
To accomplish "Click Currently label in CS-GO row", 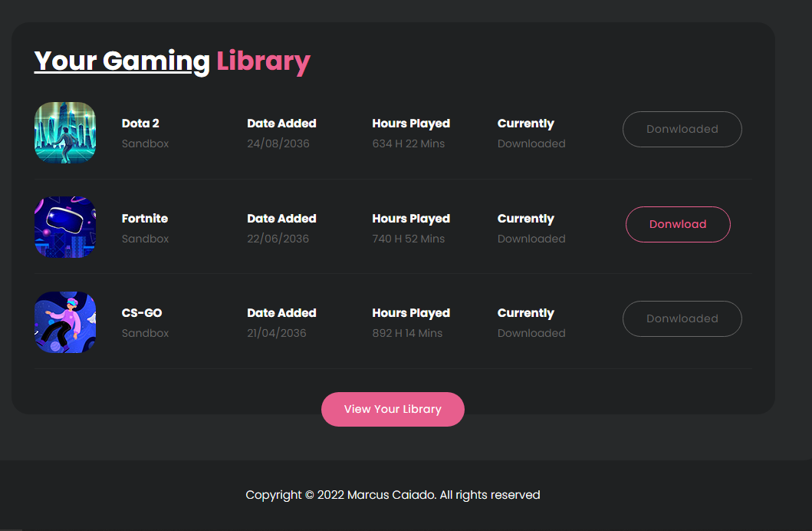I will click(x=526, y=313).
